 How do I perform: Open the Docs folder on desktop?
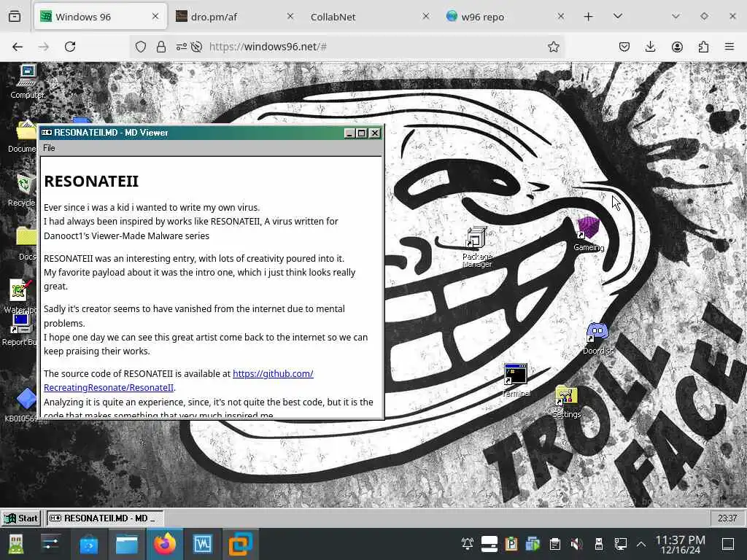coord(26,244)
